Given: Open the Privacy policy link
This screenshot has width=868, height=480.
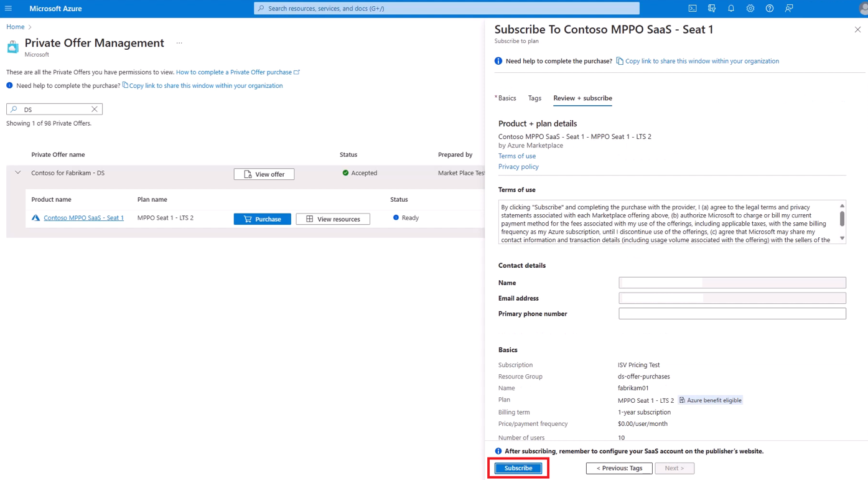Looking at the screenshot, I should click(518, 167).
